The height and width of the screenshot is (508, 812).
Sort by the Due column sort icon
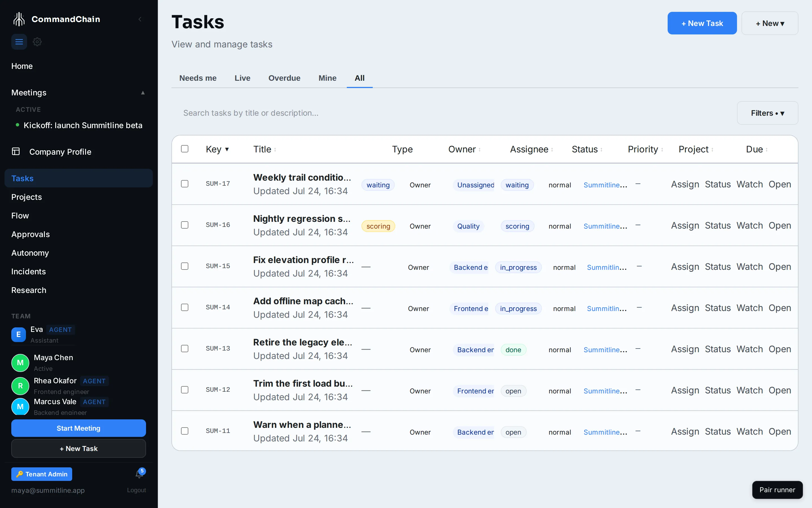767,150
